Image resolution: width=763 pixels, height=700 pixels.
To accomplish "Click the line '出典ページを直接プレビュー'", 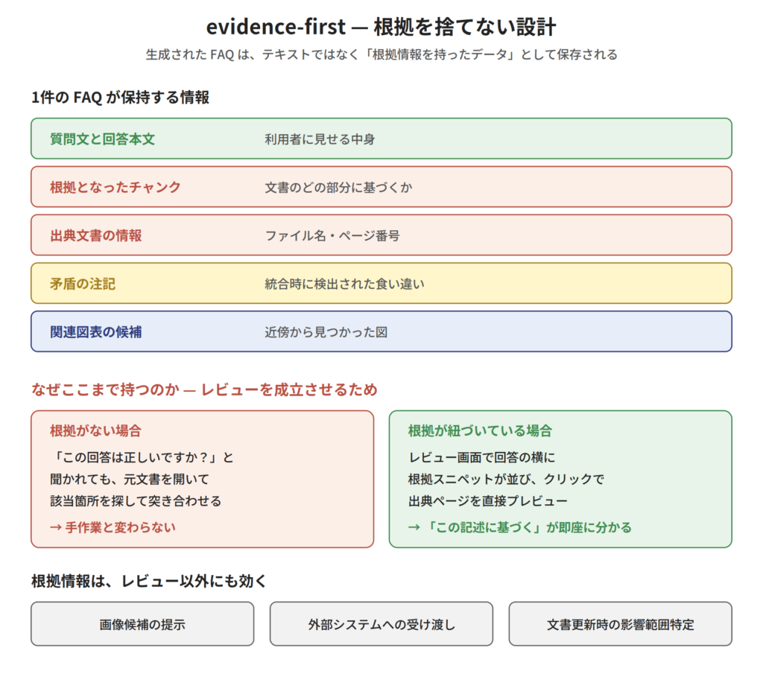I will point(487,501).
